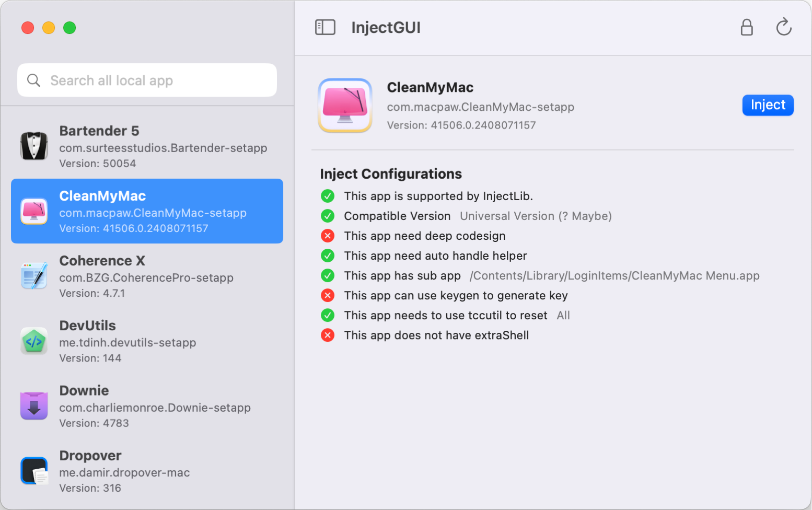Click green check for InjectLib support
This screenshot has width=812, height=510.
click(328, 196)
